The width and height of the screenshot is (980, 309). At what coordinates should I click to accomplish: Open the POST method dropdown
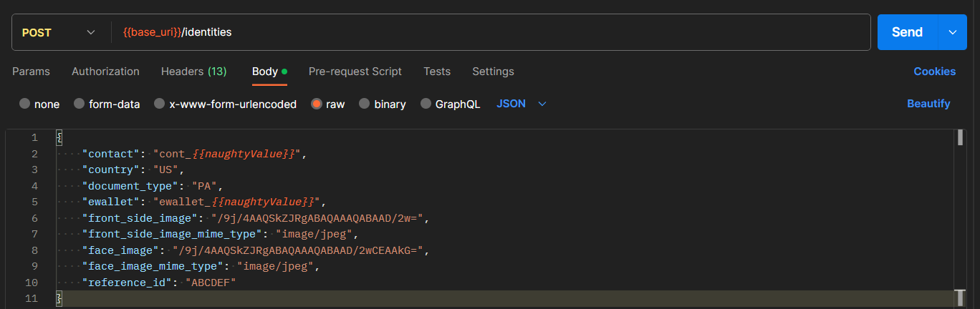[x=59, y=32]
